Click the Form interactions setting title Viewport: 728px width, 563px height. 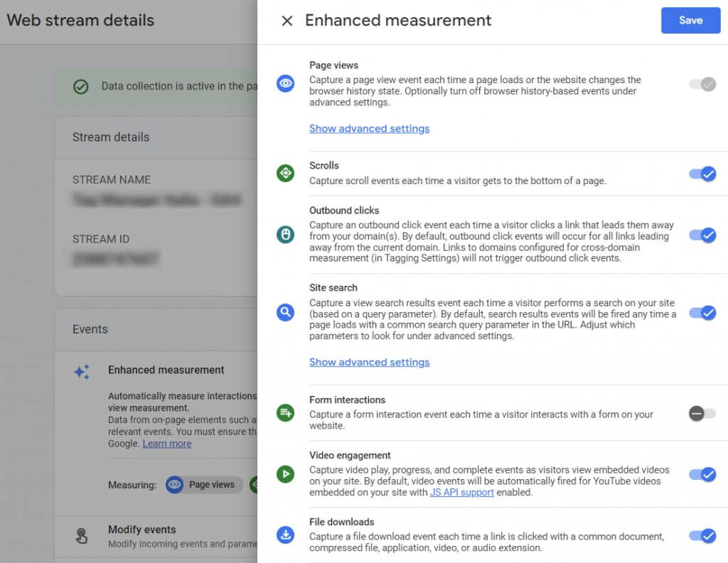347,400
